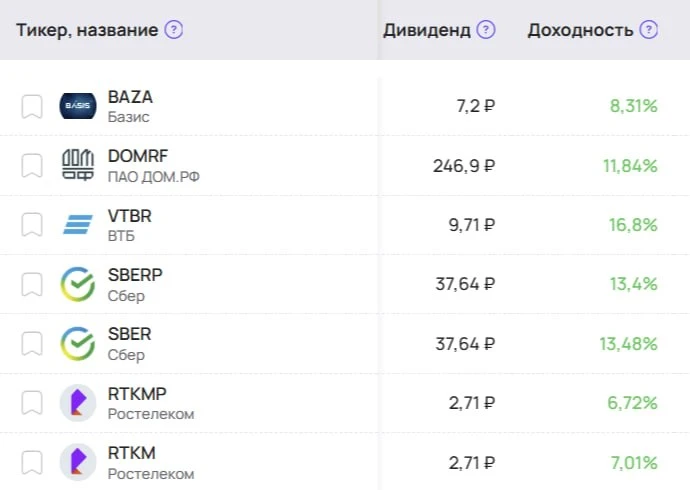The height and width of the screenshot is (490, 690).
Task: Open the RTKMP ticker link
Action: [137, 394]
